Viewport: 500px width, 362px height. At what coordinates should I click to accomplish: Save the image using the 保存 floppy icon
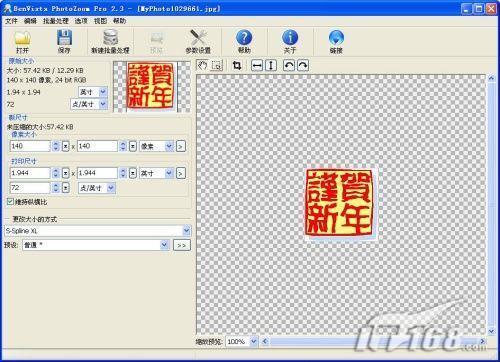[x=64, y=42]
